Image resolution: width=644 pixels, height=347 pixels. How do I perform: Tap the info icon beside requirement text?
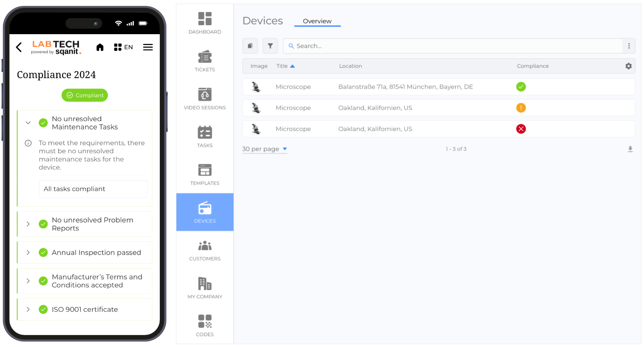28,143
